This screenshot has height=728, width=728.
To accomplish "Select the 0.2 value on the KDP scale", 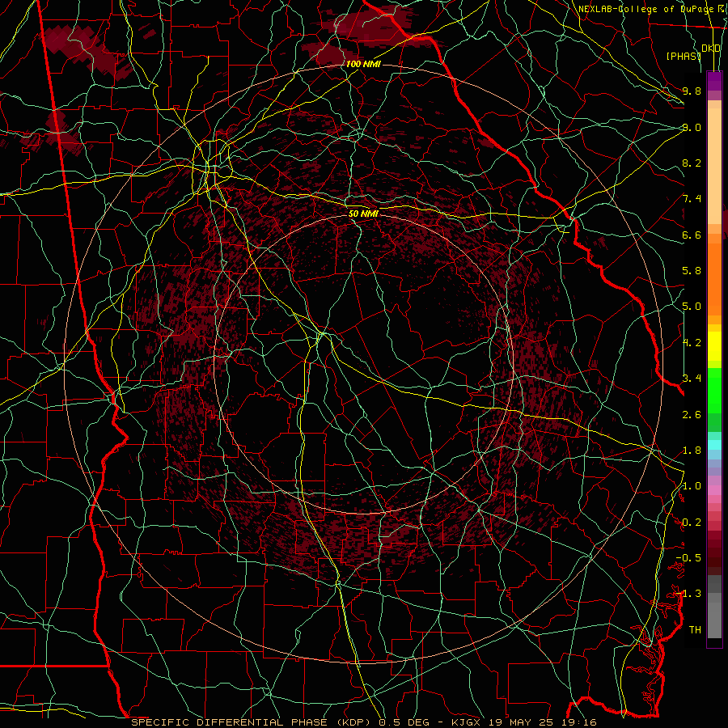I will point(692,523).
